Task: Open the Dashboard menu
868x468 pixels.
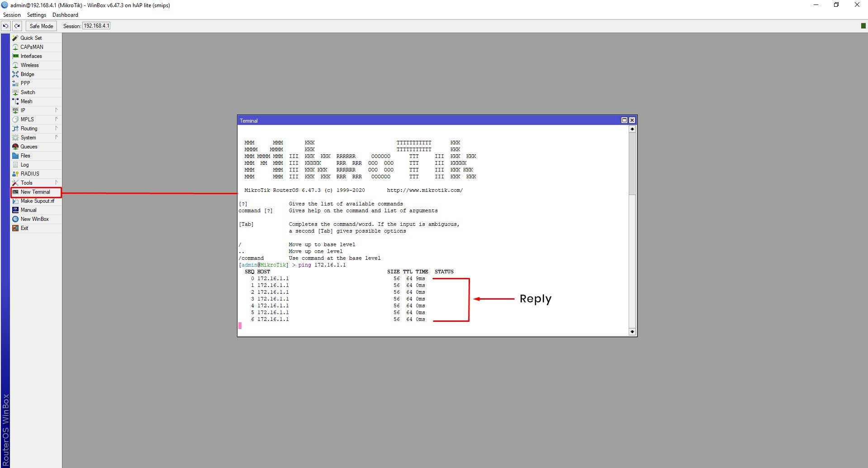Action: [x=65, y=15]
